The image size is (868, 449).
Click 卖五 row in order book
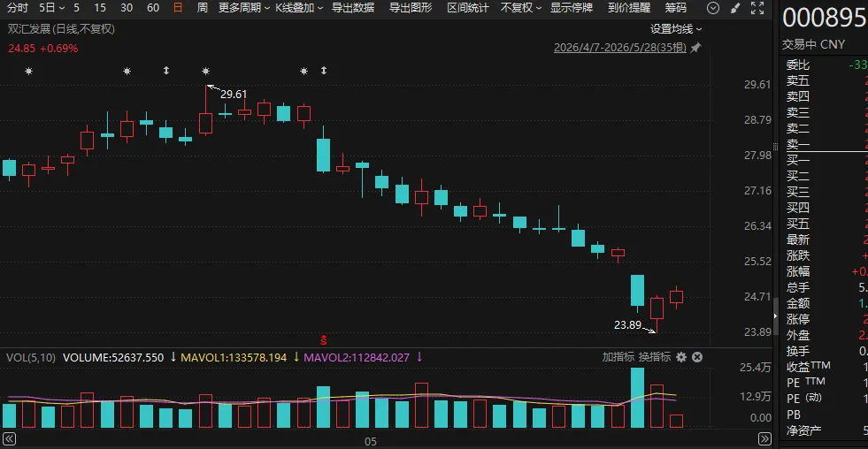point(825,80)
